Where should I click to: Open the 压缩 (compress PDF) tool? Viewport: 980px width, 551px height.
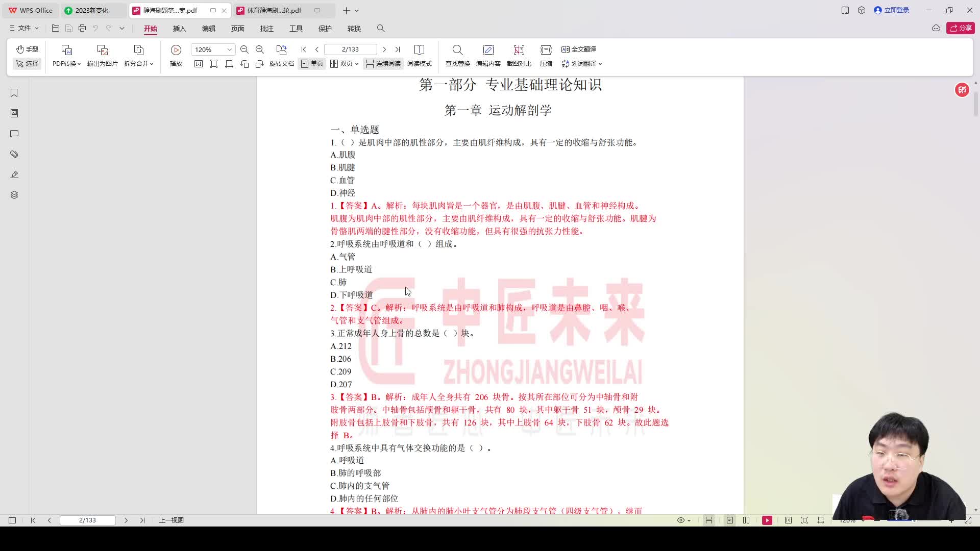tap(546, 55)
